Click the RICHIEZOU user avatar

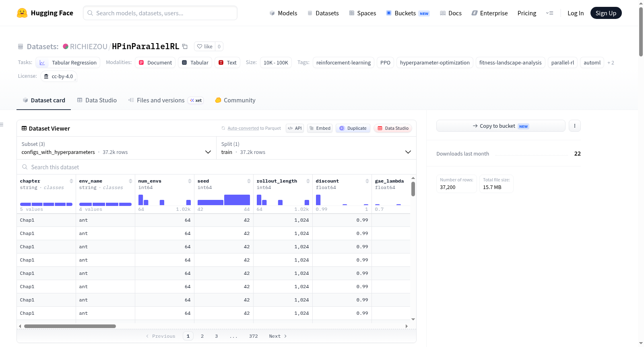[66, 46]
